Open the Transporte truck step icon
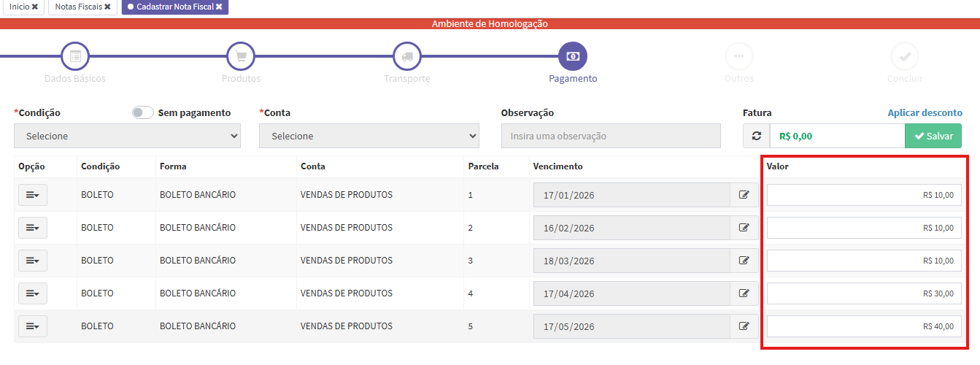The width and height of the screenshot is (980, 365). pos(407,56)
